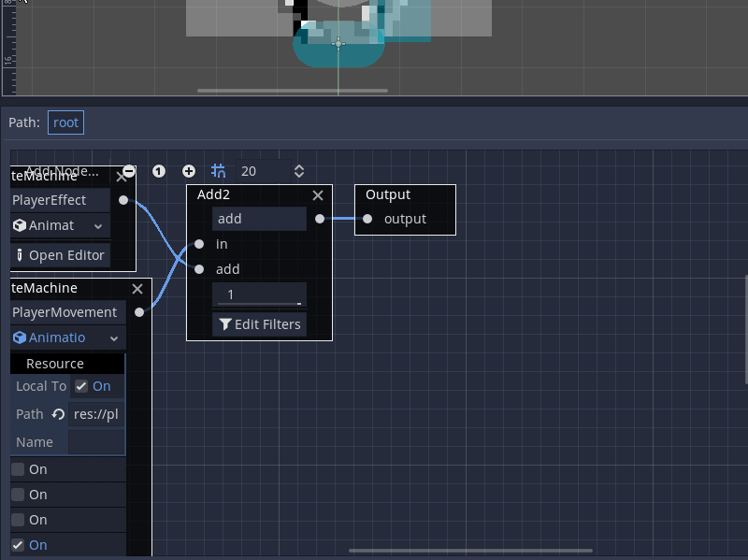The height and width of the screenshot is (560, 748).
Task: Click the revert icon next to Path
Action: click(58, 413)
